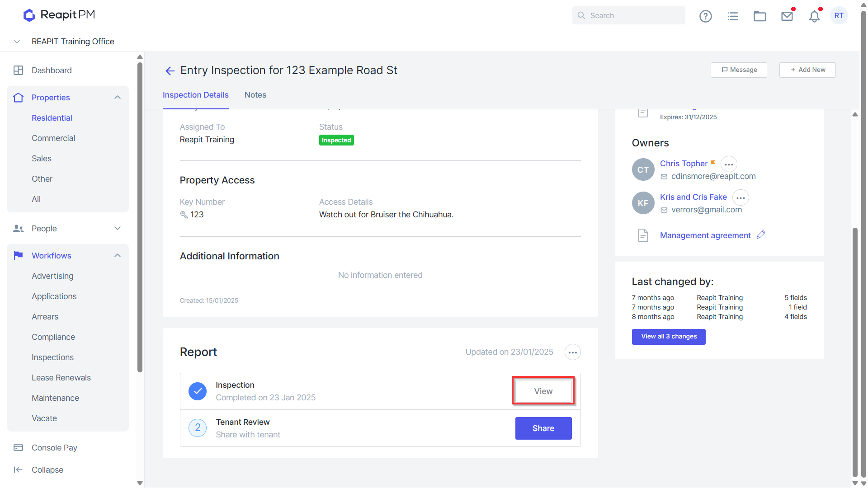
Task: Open the folder icon in top bar
Action: click(760, 16)
